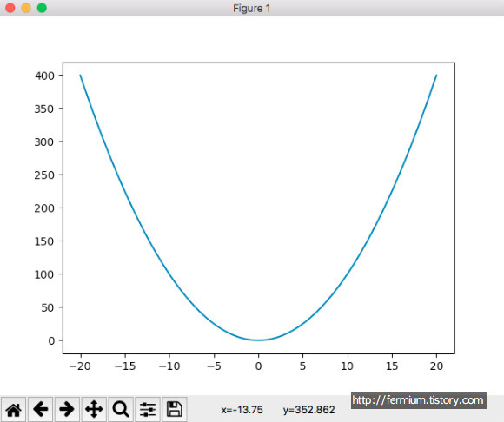Image resolution: width=504 pixels, height=422 pixels.
Task: Click the Figure 1 window title
Action: pos(252,9)
